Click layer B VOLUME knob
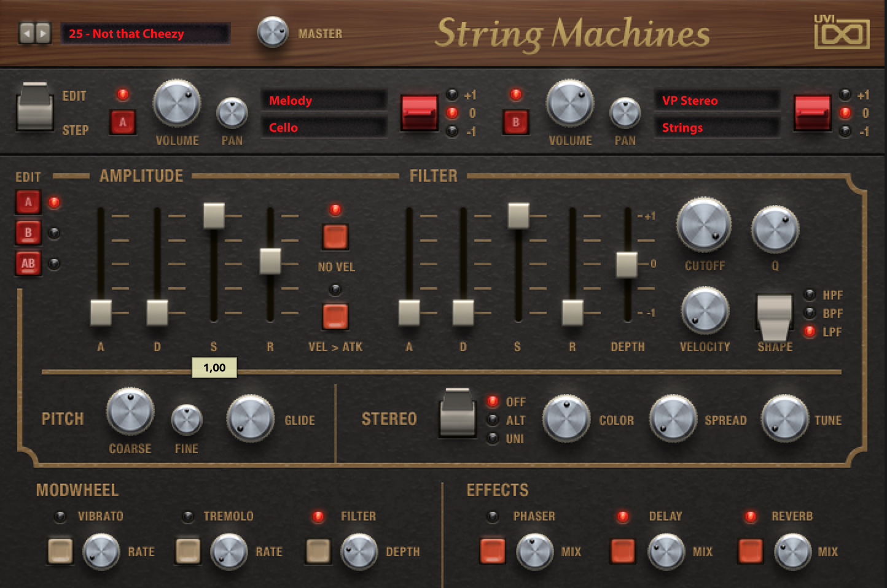The width and height of the screenshot is (887, 588). coord(570,103)
